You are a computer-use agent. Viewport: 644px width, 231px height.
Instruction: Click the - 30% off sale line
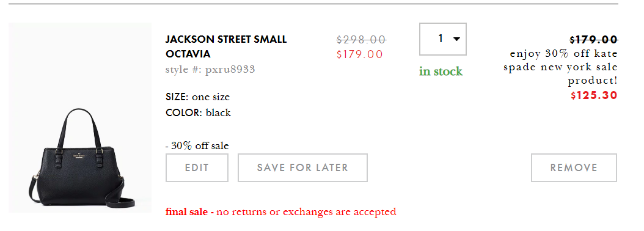click(x=197, y=145)
